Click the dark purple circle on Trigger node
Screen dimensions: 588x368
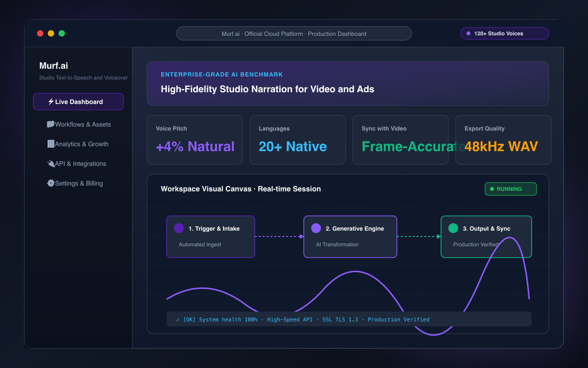tap(179, 228)
